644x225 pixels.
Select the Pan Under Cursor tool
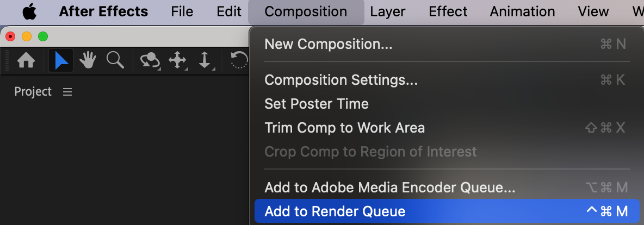pos(178,60)
